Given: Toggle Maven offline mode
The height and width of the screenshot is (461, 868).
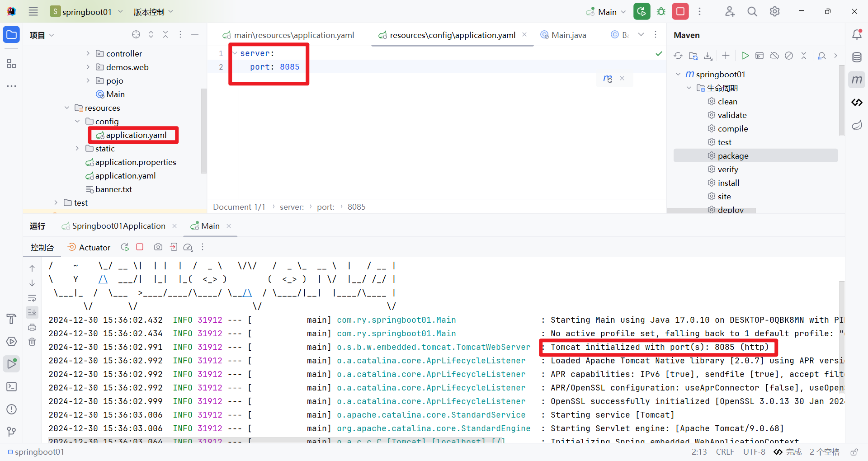Looking at the screenshot, I should 774,56.
